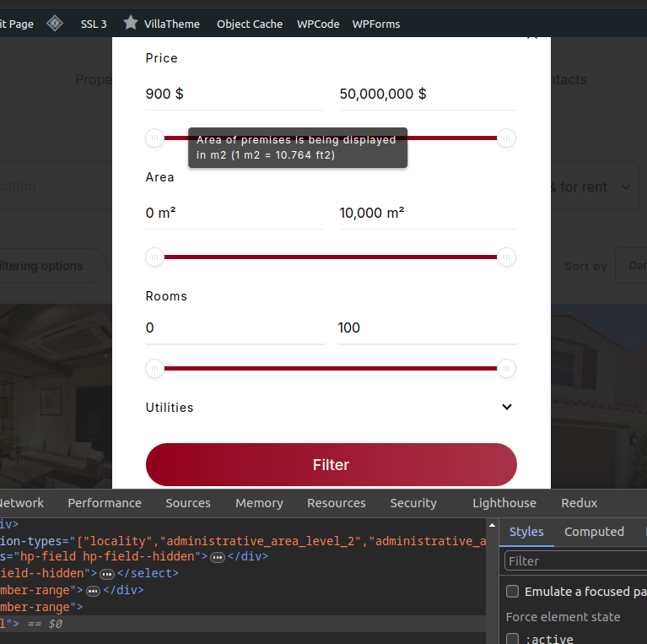Image resolution: width=647 pixels, height=644 pixels.
Task: Switch to the Computed styles tab
Action: tap(594, 532)
